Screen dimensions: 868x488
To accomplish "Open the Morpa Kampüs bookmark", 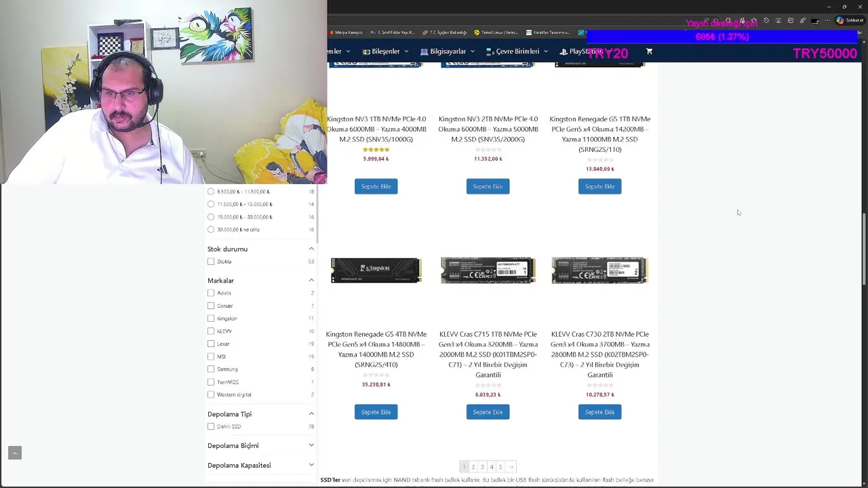I will (x=346, y=33).
